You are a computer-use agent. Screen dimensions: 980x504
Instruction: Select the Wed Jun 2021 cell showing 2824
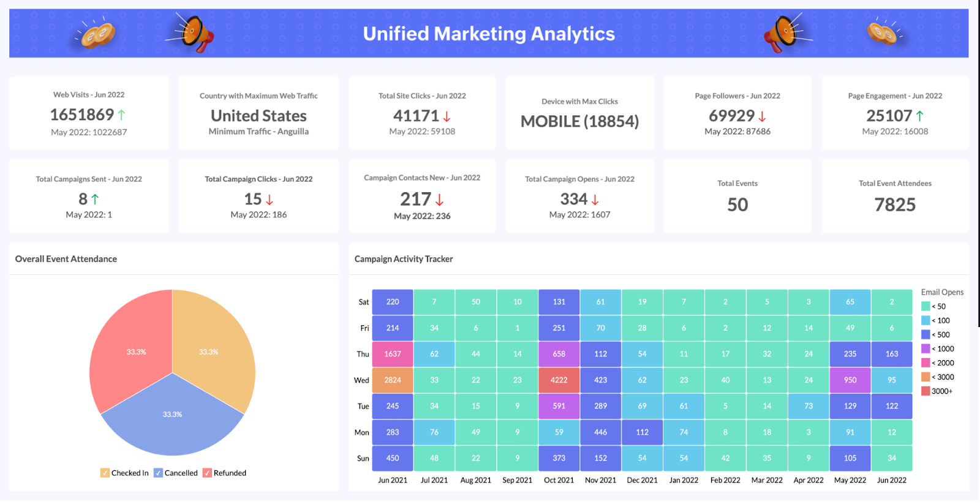[x=393, y=380]
